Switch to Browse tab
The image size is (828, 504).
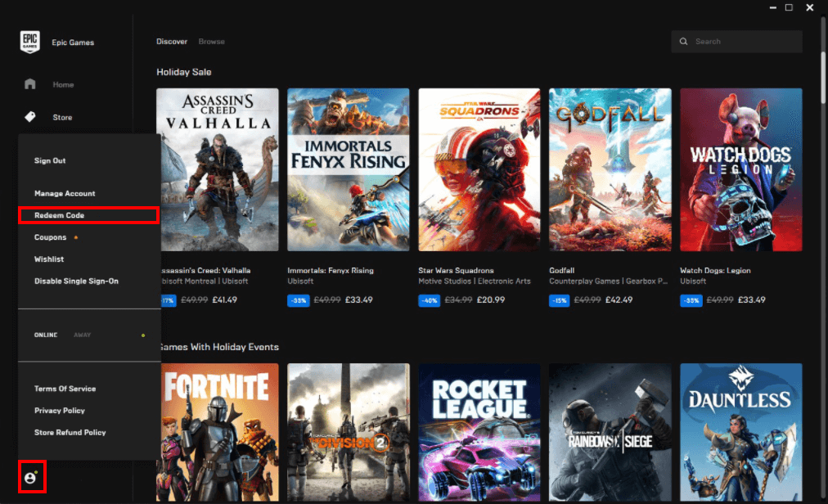click(x=212, y=41)
